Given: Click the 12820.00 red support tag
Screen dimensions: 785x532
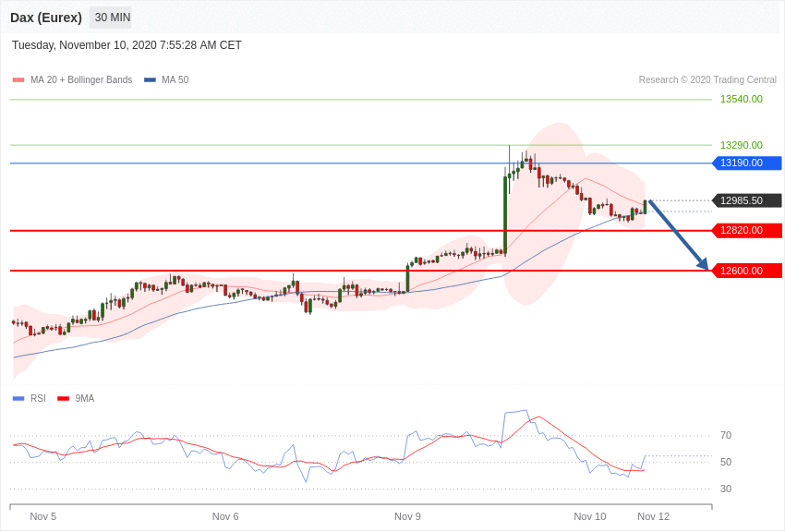Looking at the screenshot, I should [747, 230].
